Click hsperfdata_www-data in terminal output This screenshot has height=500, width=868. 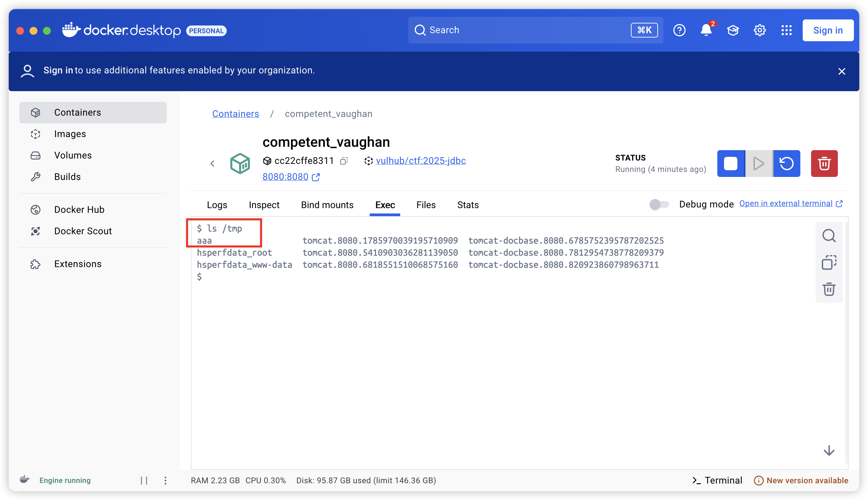244,265
